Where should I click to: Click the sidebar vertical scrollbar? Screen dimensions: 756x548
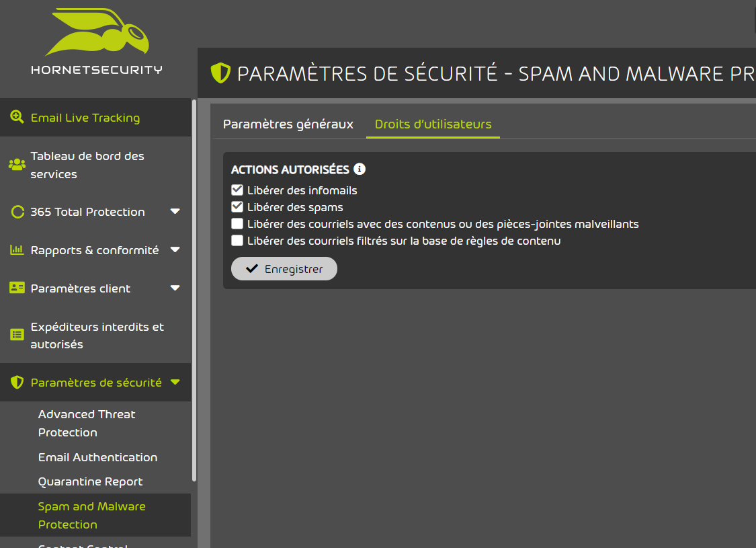click(x=194, y=290)
